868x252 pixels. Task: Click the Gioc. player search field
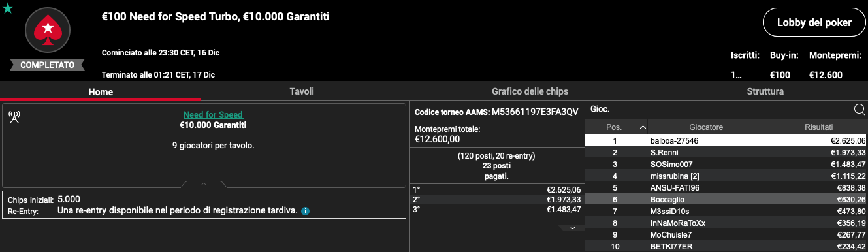click(x=718, y=110)
